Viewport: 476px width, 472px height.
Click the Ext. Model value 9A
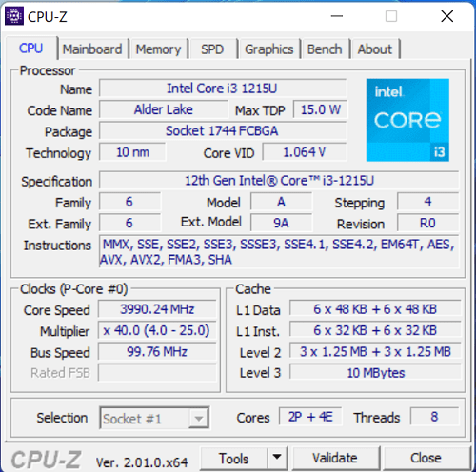coord(281,223)
